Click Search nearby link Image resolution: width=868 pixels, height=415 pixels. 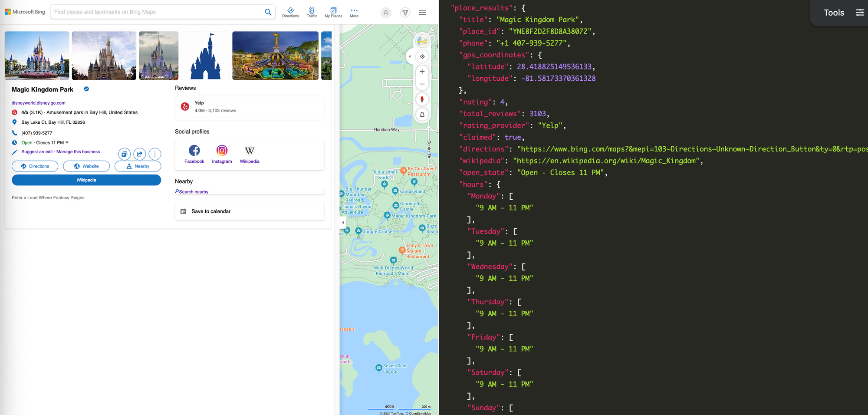tap(194, 192)
